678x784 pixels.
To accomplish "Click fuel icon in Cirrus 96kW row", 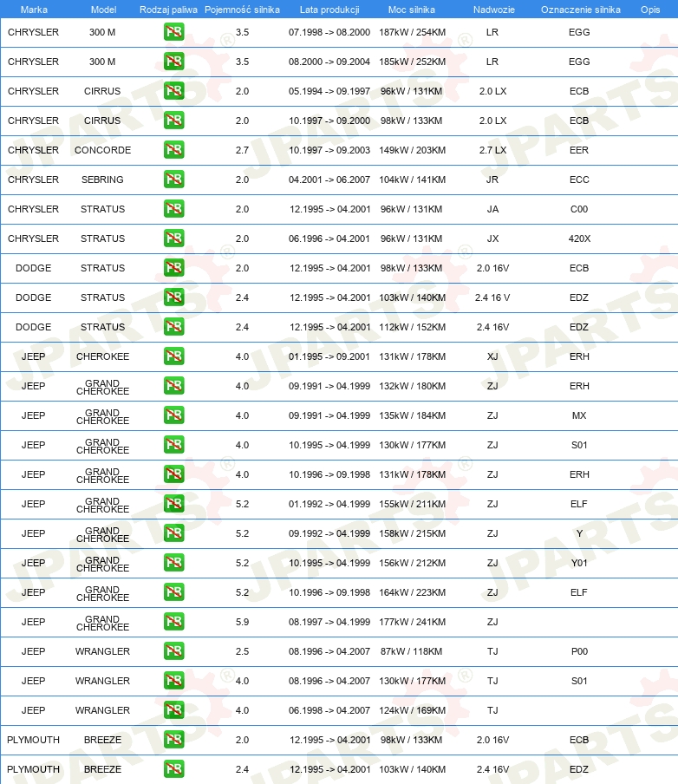I will (174, 91).
